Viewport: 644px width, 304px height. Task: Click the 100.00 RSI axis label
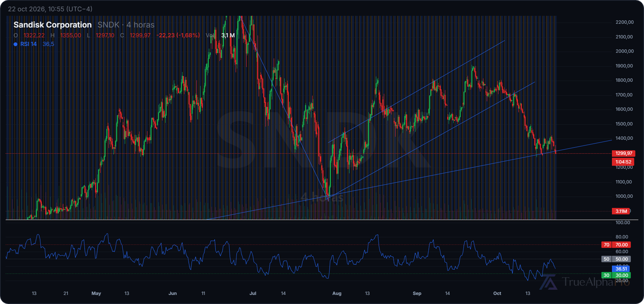click(621, 222)
